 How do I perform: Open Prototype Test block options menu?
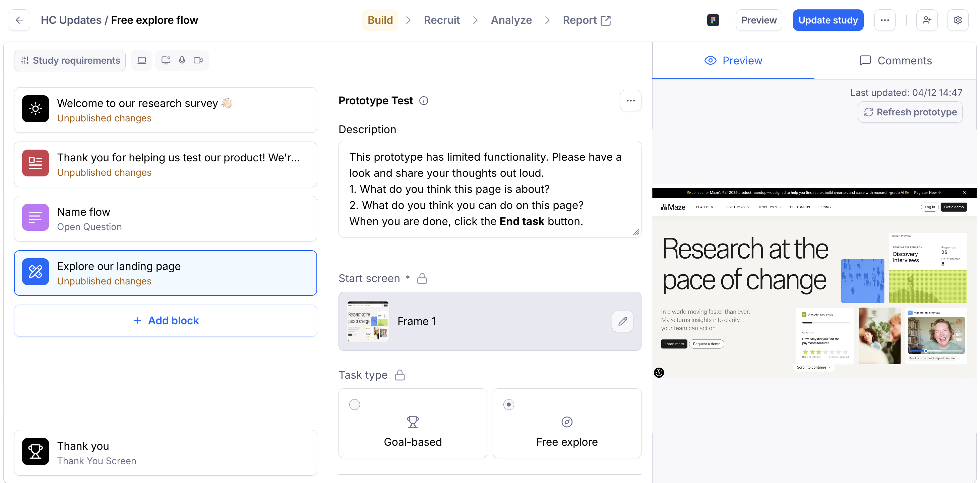pos(630,101)
